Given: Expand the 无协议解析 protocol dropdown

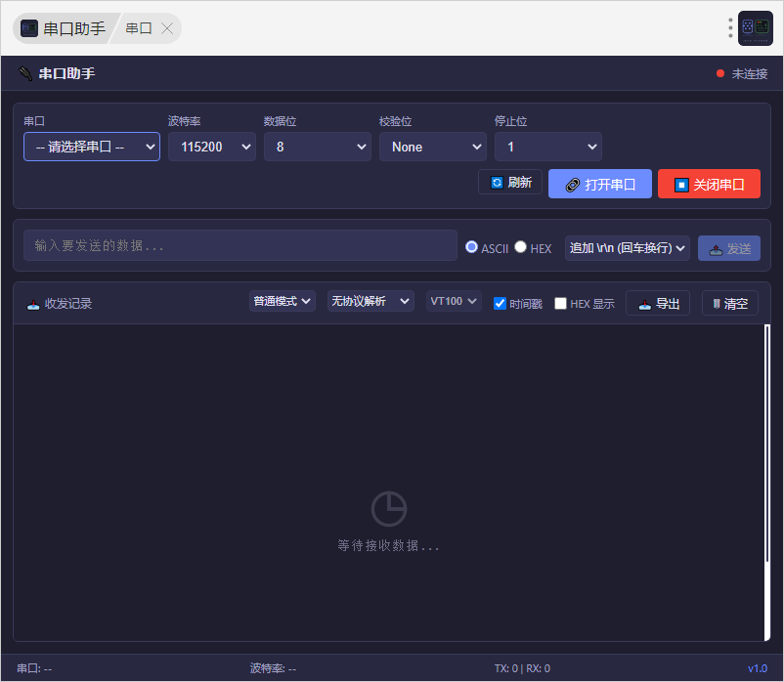Looking at the screenshot, I should pyautogui.click(x=370, y=301).
